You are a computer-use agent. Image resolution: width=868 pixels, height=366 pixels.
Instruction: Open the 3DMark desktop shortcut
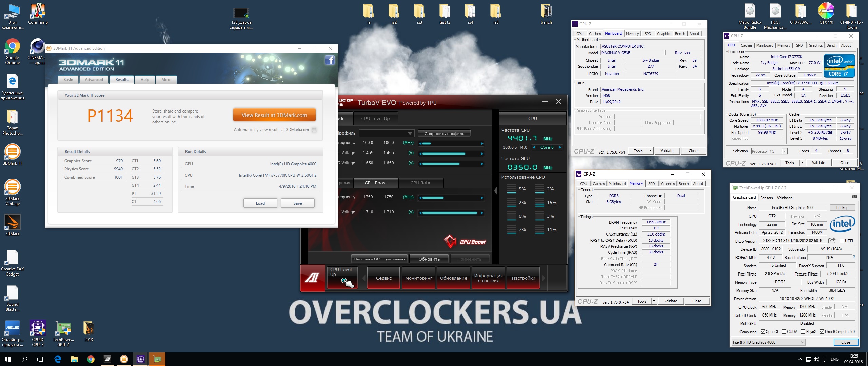(x=12, y=225)
